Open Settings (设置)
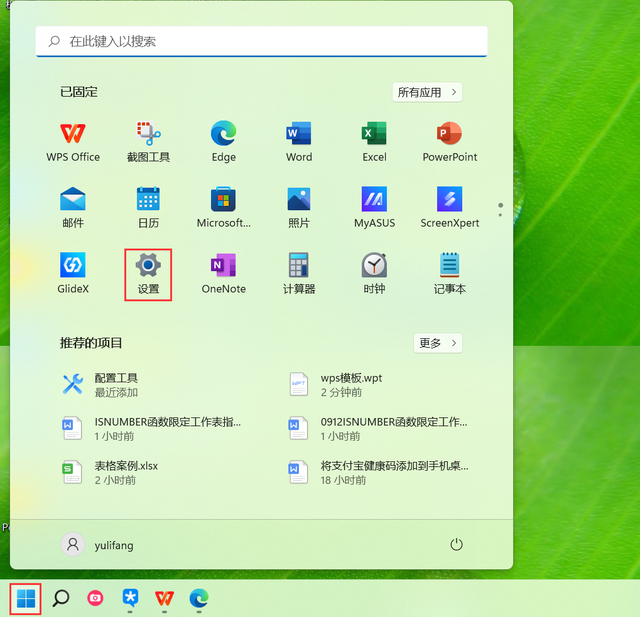The width and height of the screenshot is (640, 617). 148,274
